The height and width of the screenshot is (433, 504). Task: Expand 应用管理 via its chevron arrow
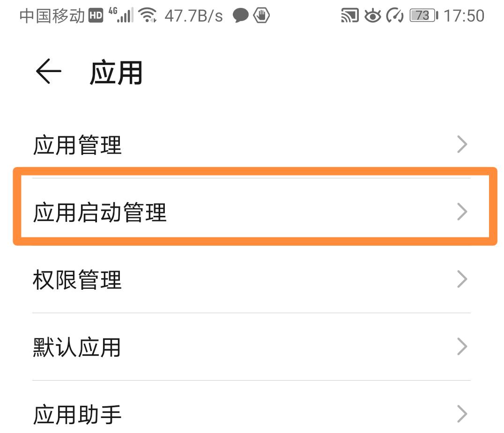(462, 144)
